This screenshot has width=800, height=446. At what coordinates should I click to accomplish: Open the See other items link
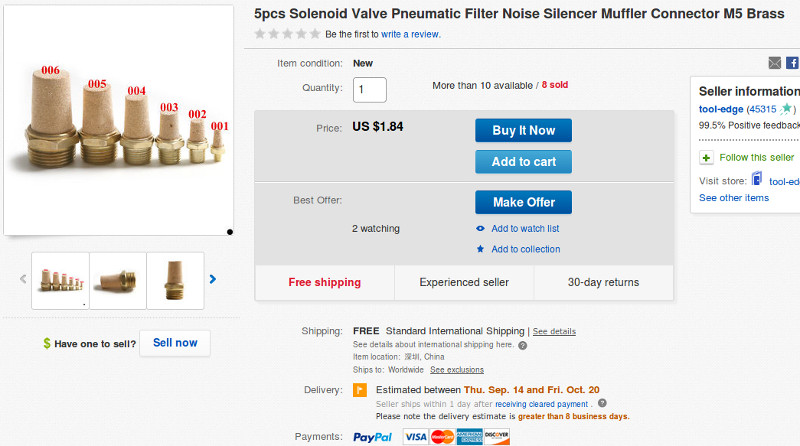[x=734, y=198]
